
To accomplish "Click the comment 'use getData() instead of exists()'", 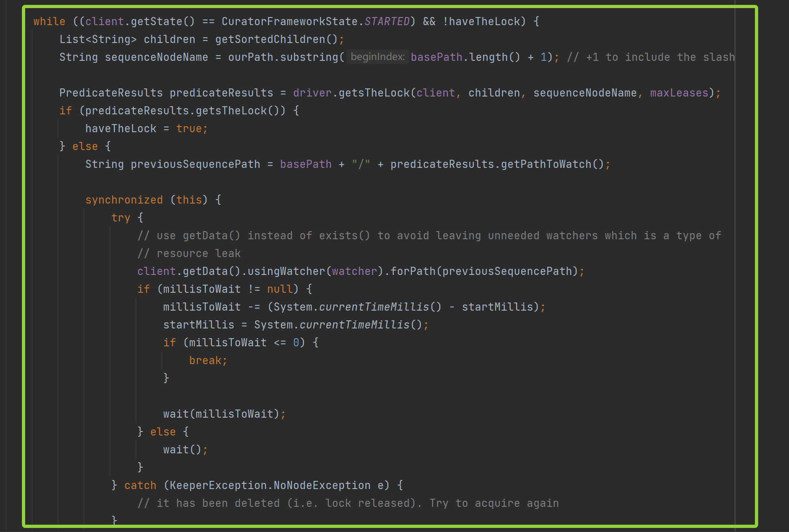I will [254, 236].
